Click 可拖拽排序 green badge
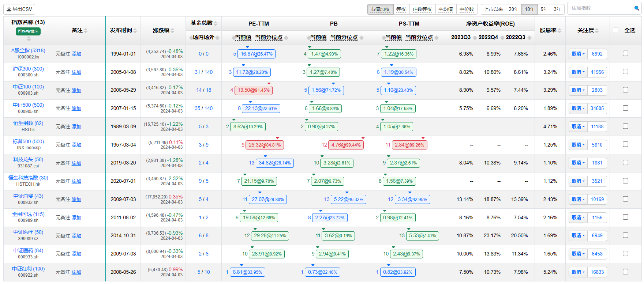Viewport: 644px width, 284px height. pyautogui.click(x=28, y=31)
